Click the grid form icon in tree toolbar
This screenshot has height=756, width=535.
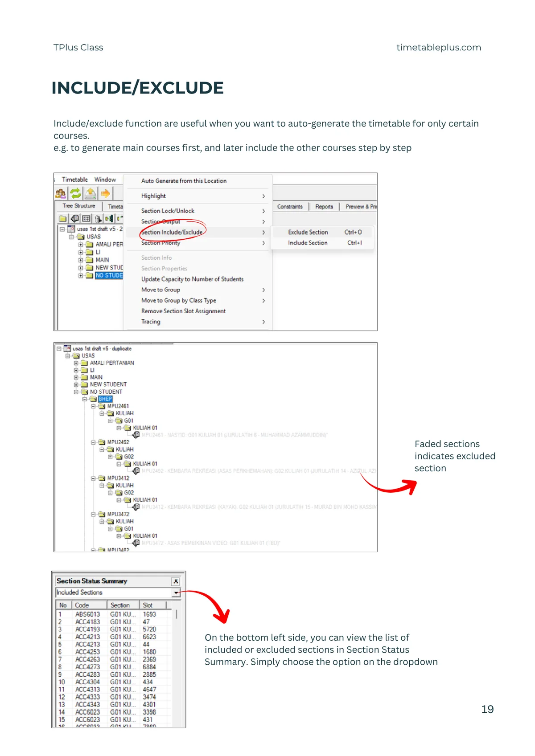[86, 219]
